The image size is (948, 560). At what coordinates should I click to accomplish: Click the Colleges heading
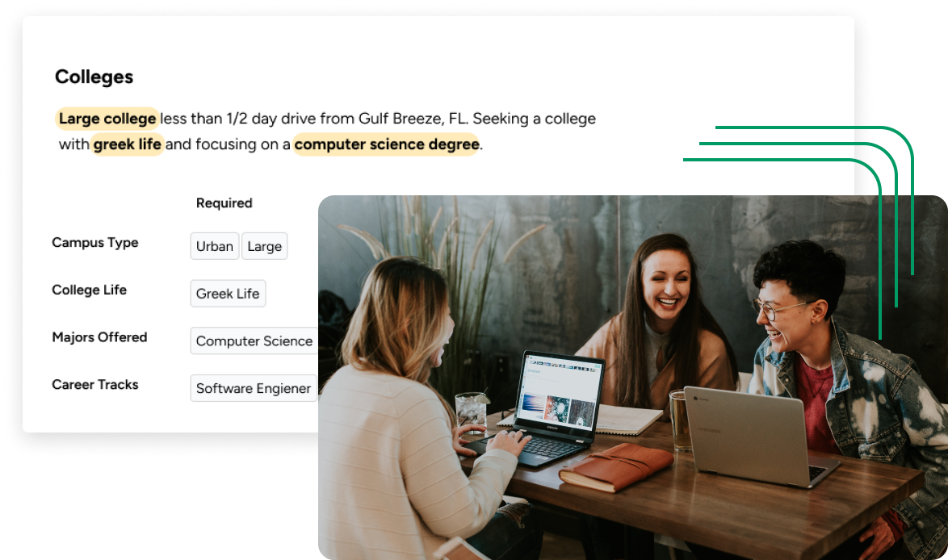[94, 77]
